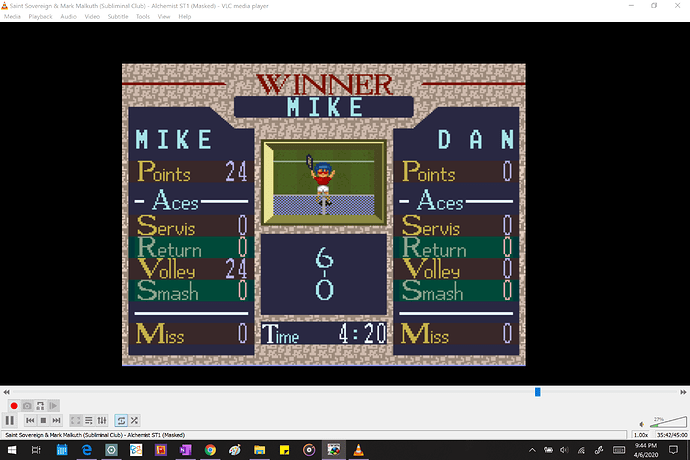Toggle random shuffle playback
Image resolution: width=690 pixels, height=460 pixels.
134,420
